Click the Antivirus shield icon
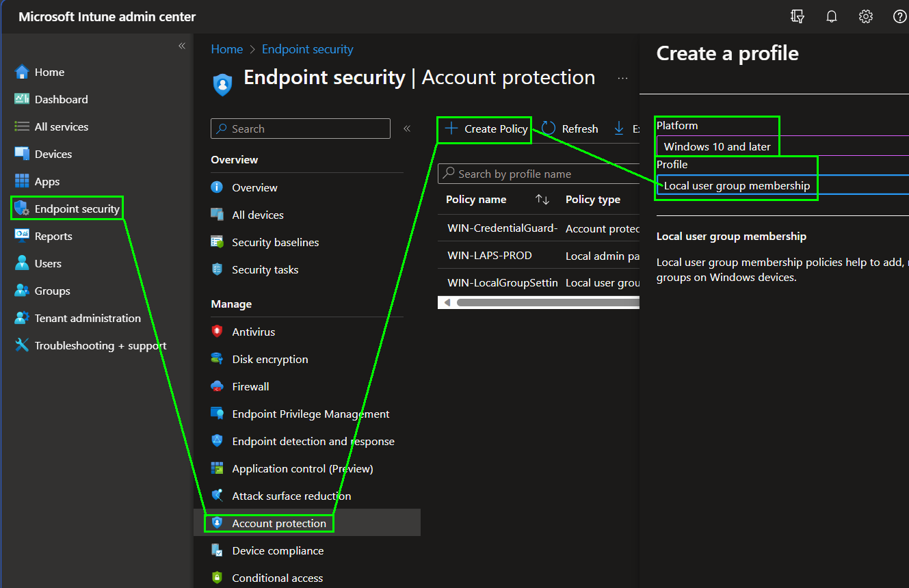909x588 pixels. tap(218, 332)
